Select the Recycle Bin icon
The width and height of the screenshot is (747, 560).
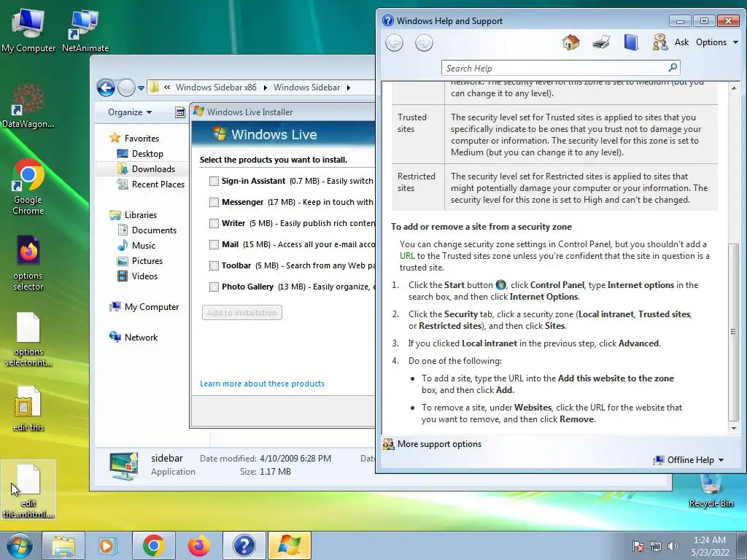(711, 491)
